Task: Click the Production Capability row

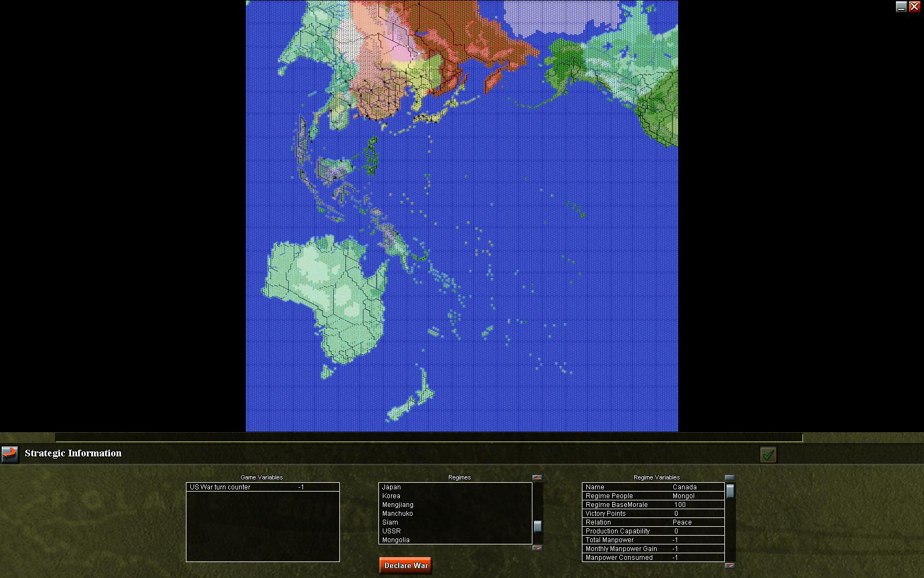Action: click(x=653, y=531)
